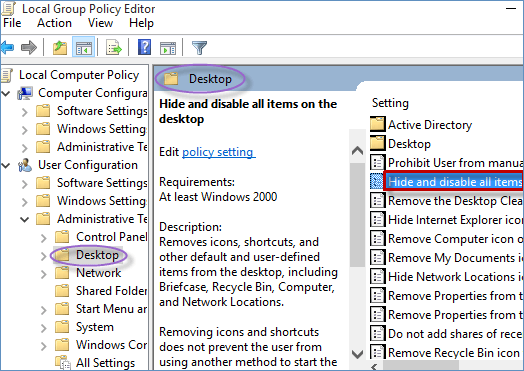
Task: Click the Up One Level folder icon
Action: 60,47
